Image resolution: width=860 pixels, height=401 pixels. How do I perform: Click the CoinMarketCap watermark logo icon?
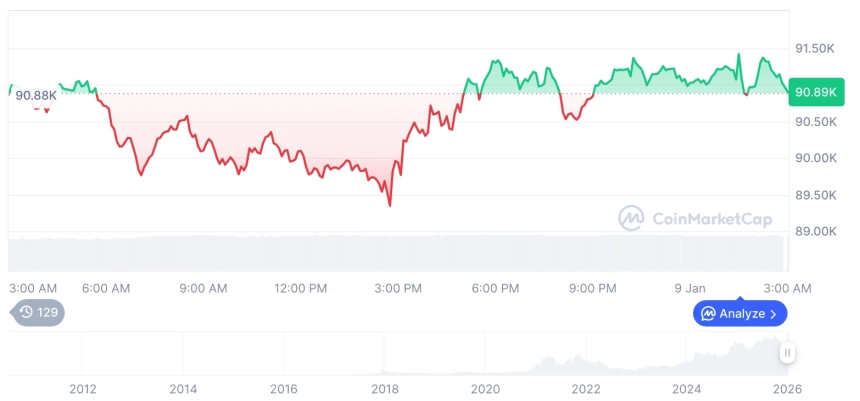pyautogui.click(x=631, y=218)
